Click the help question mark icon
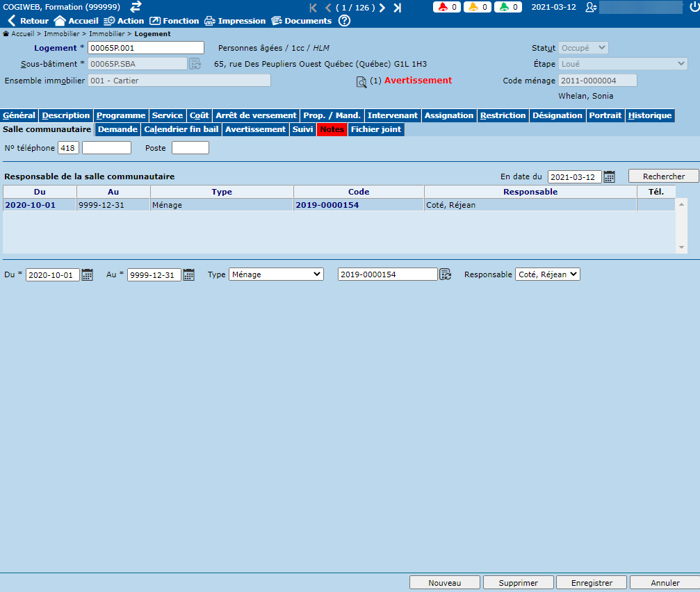This screenshot has width=700, height=592. coord(344,21)
